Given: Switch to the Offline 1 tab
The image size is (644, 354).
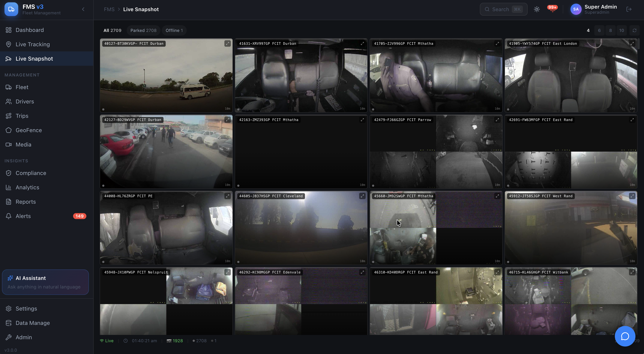Looking at the screenshot, I should click(x=174, y=30).
